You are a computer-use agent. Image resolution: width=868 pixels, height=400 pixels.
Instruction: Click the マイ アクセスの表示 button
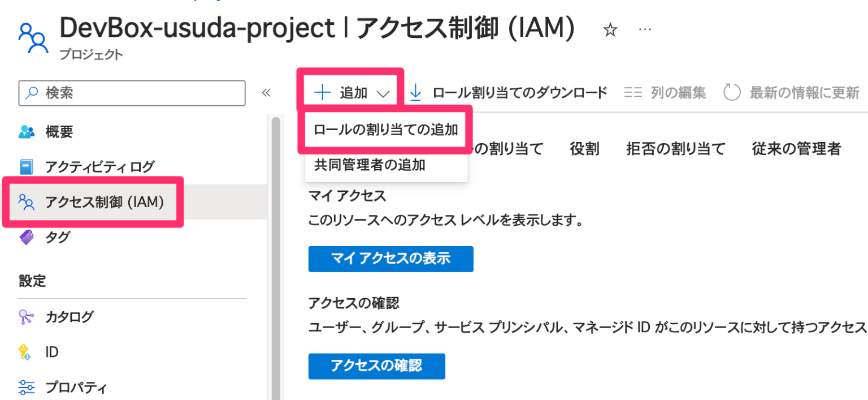coord(390,259)
